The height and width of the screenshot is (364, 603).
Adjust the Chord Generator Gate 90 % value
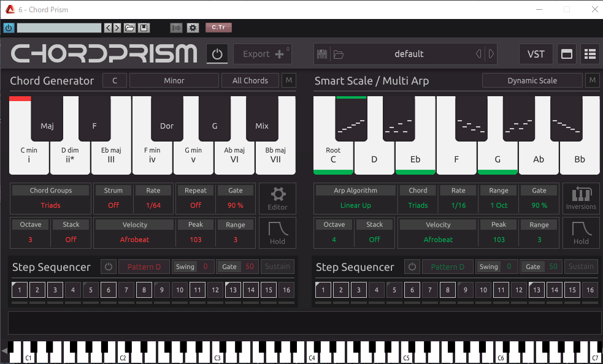[236, 205]
